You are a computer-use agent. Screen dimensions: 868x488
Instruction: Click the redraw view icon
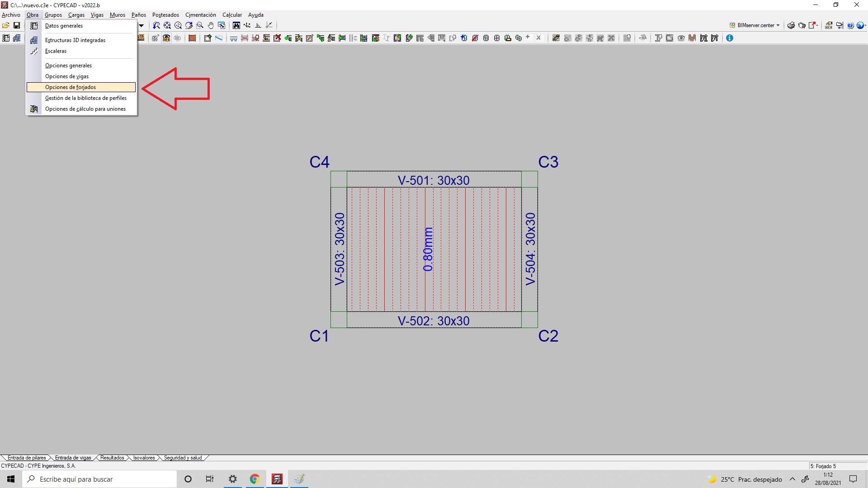[x=189, y=25]
